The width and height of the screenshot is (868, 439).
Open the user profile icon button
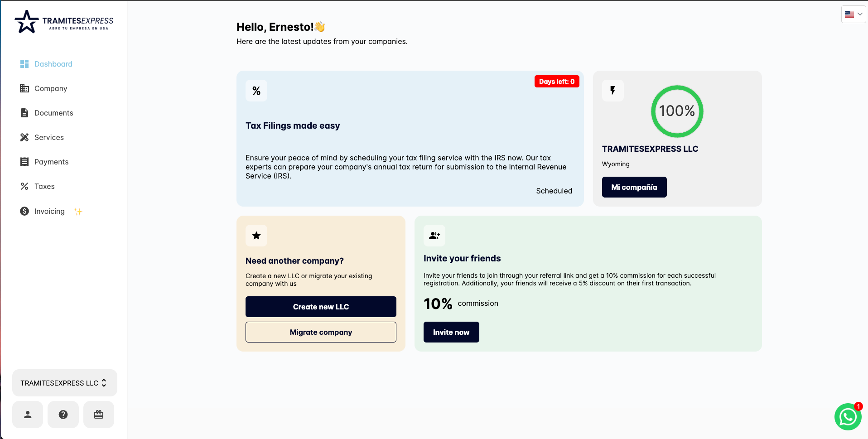pos(28,415)
